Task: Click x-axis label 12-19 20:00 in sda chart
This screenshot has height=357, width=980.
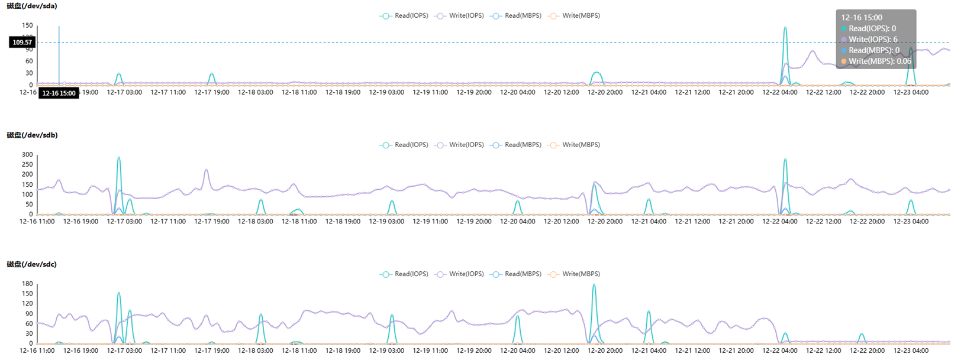Action: point(474,93)
